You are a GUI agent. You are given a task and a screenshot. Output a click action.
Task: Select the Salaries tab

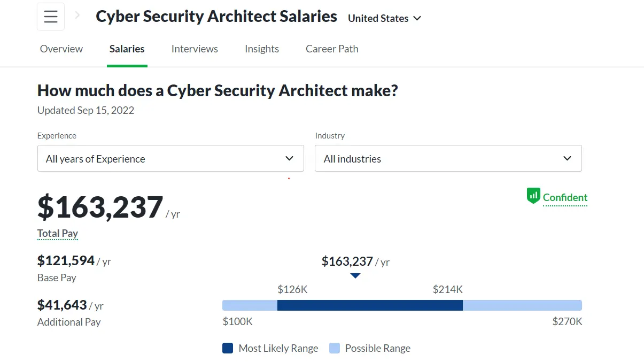pyautogui.click(x=127, y=49)
